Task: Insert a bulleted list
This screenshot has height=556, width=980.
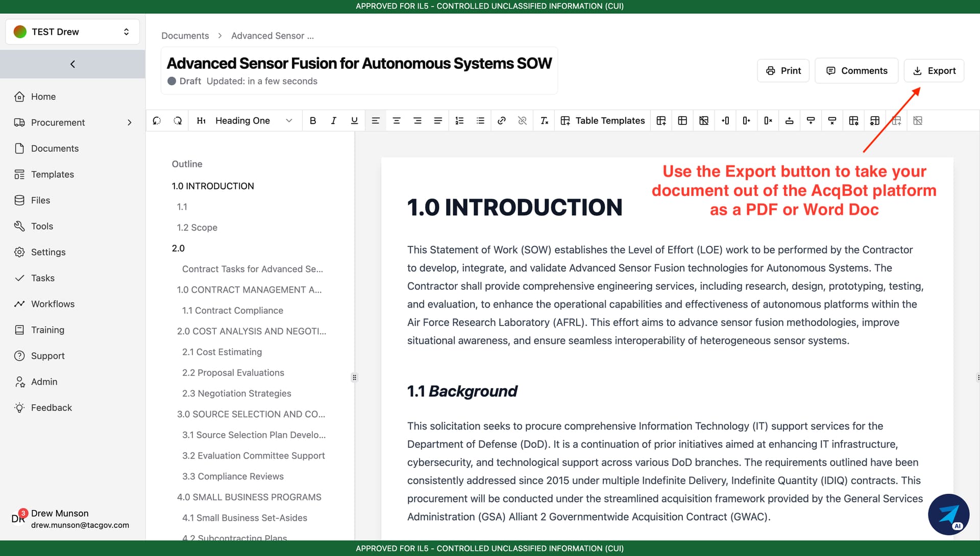Action: pos(480,121)
